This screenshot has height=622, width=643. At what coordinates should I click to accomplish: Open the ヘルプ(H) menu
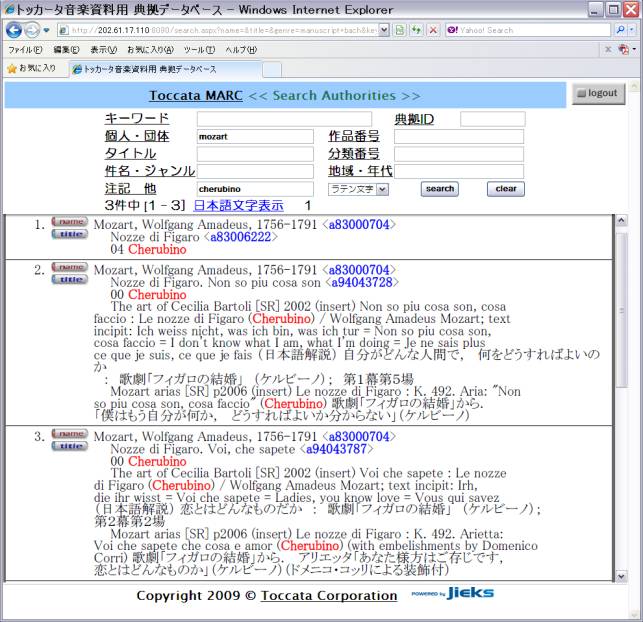(x=241, y=50)
